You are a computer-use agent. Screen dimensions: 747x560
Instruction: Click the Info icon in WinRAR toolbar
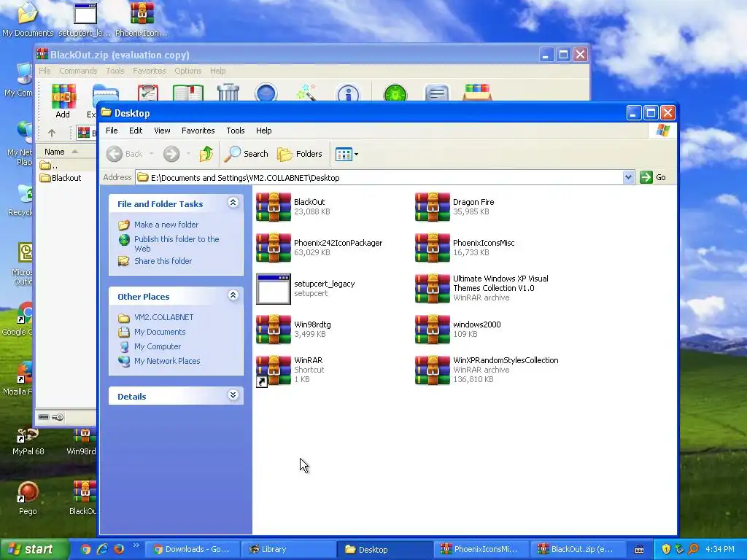pos(348,93)
